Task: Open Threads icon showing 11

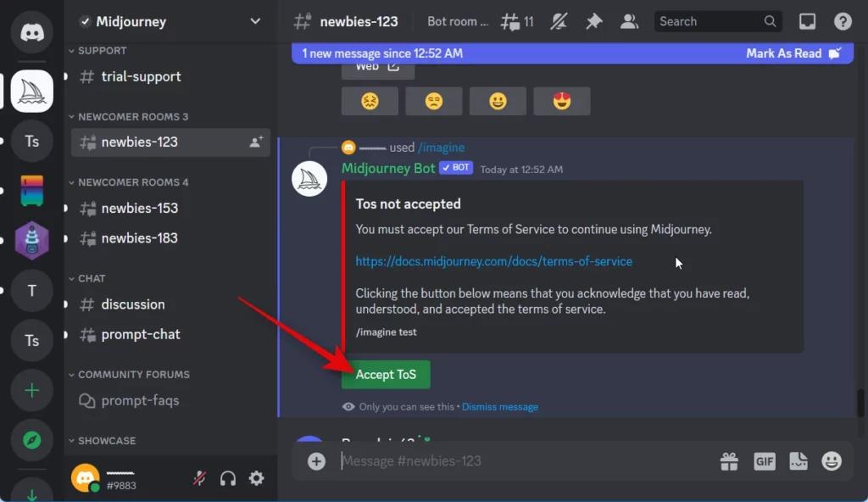Action: point(517,21)
